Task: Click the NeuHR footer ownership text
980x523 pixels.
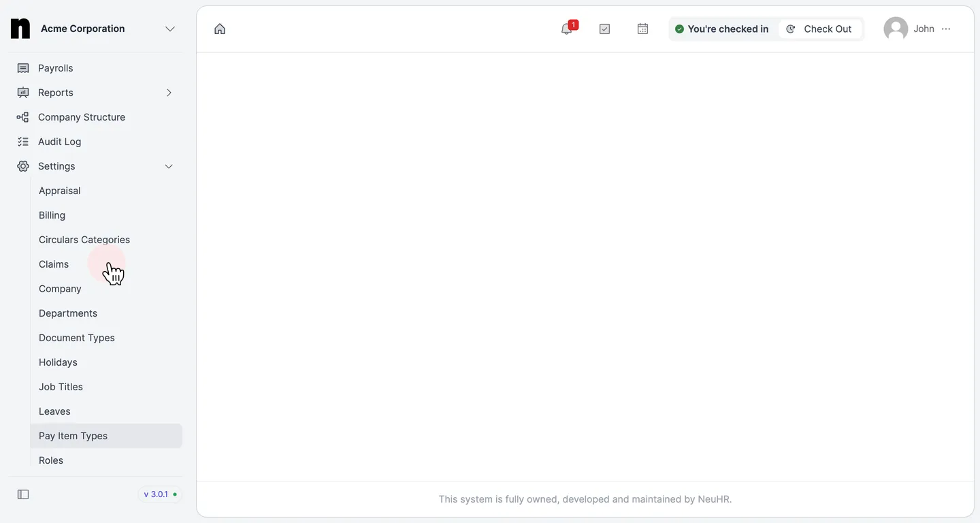Action: click(585, 499)
